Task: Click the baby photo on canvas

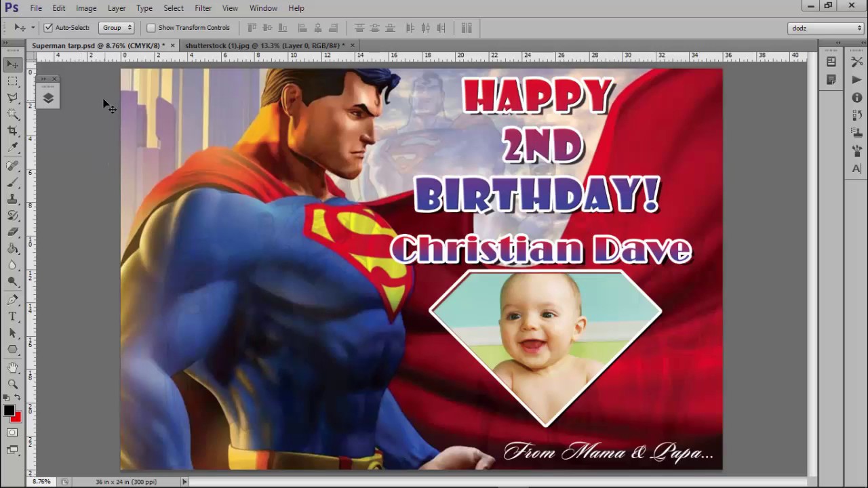Action: (x=546, y=347)
